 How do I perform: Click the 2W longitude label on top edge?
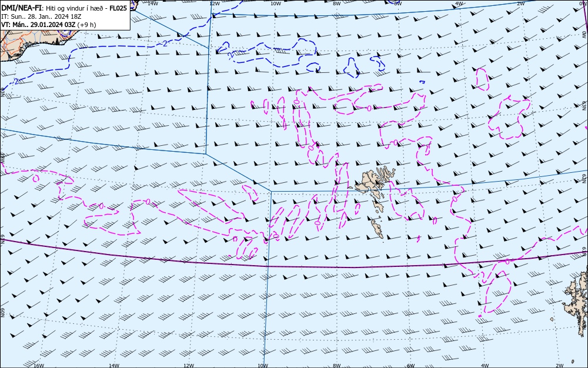[520, 4]
